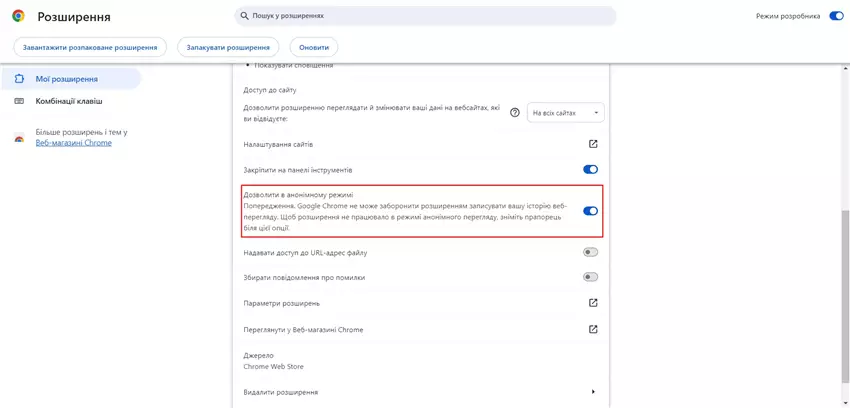Open the На всіх сайтах dropdown

[565, 113]
